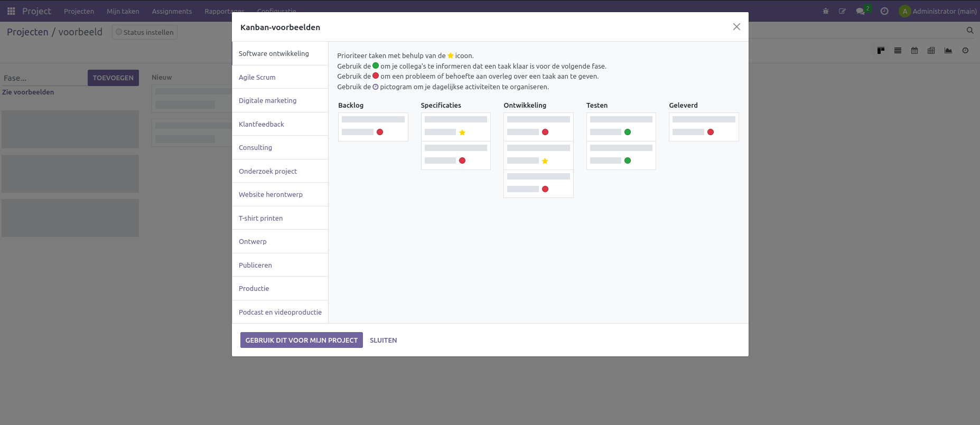This screenshot has height=425, width=980.
Task: Click the search magnifier icon
Action: click(970, 31)
